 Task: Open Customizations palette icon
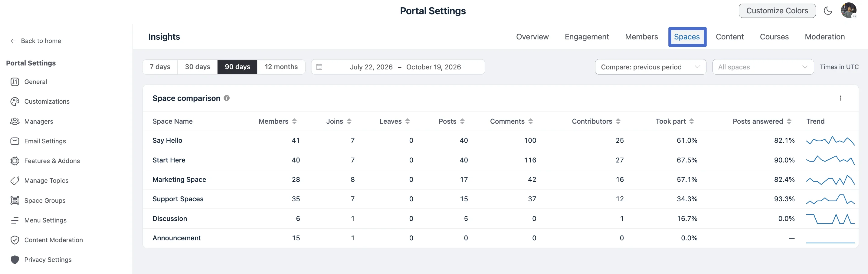(15, 102)
